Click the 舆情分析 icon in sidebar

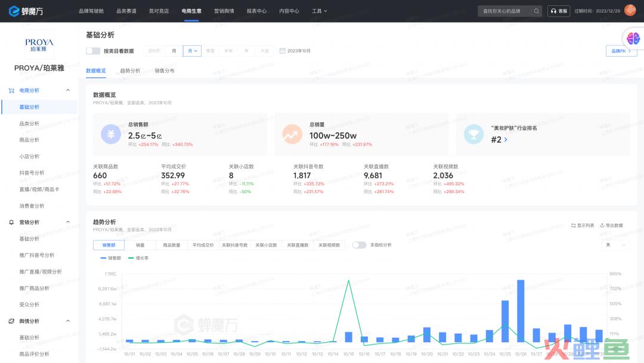11,321
